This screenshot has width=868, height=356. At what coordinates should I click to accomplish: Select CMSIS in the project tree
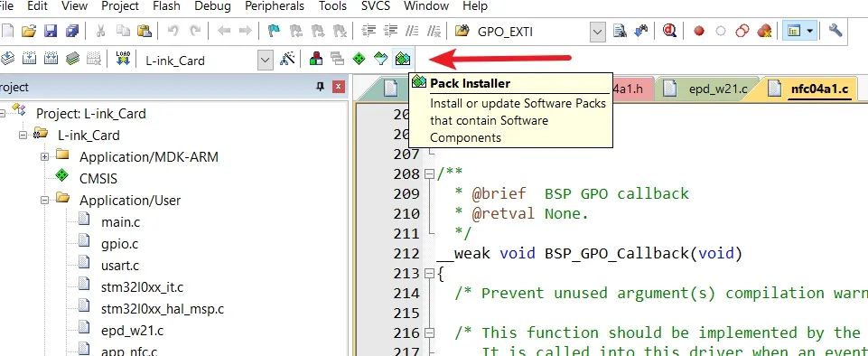pyautogui.click(x=98, y=179)
